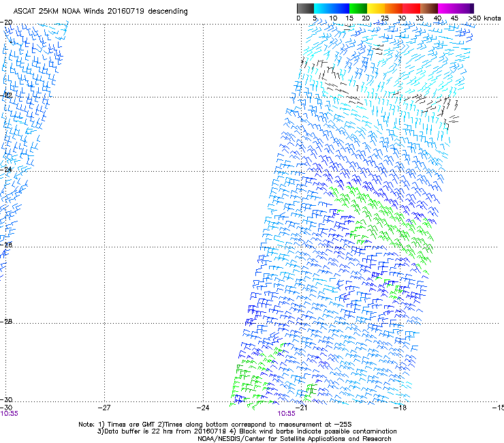The width and height of the screenshot is (504, 443).
Task: Select the green 15-20 knots legend swatch
Action: (358, 8)
